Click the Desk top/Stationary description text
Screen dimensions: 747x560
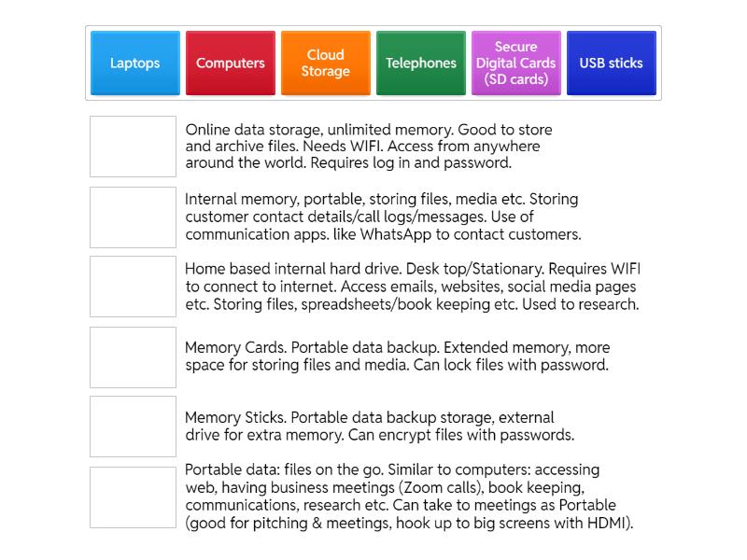click(x=411, y=287)
